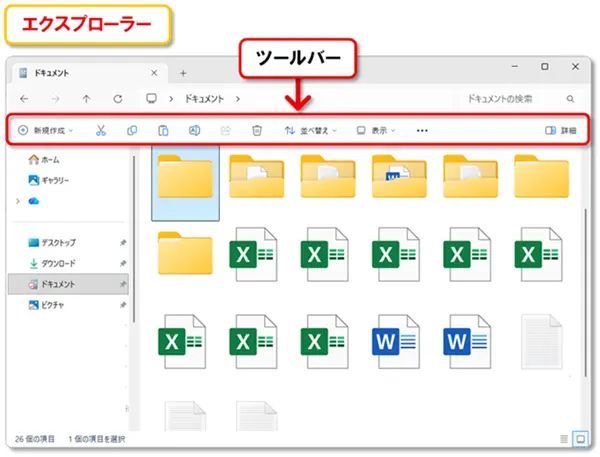
Task: Click the Delete trash can icon
Action: pyautogui.click(x=257, y=131)
